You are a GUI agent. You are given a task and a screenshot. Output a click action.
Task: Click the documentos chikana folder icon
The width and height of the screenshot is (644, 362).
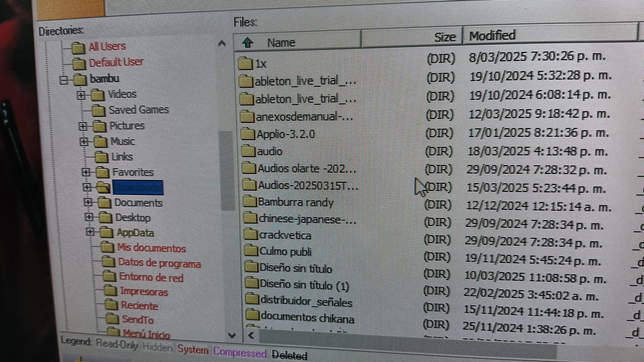[252, 315]
